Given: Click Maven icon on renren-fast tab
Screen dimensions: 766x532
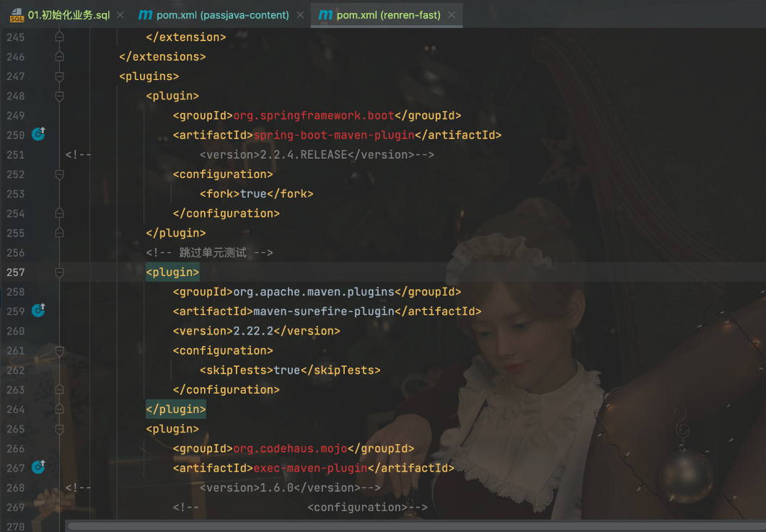Looking at the screenshot, I should tap(326, 15).
